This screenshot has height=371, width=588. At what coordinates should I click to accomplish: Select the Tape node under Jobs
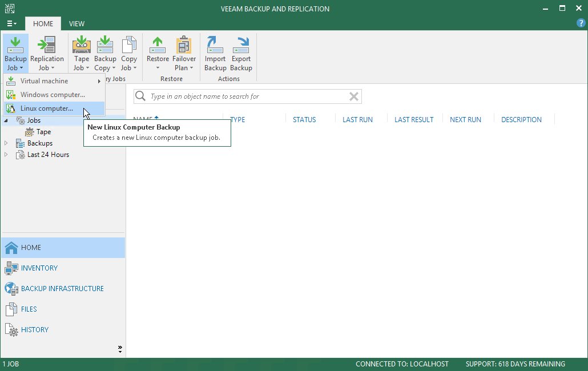point(43,132)
